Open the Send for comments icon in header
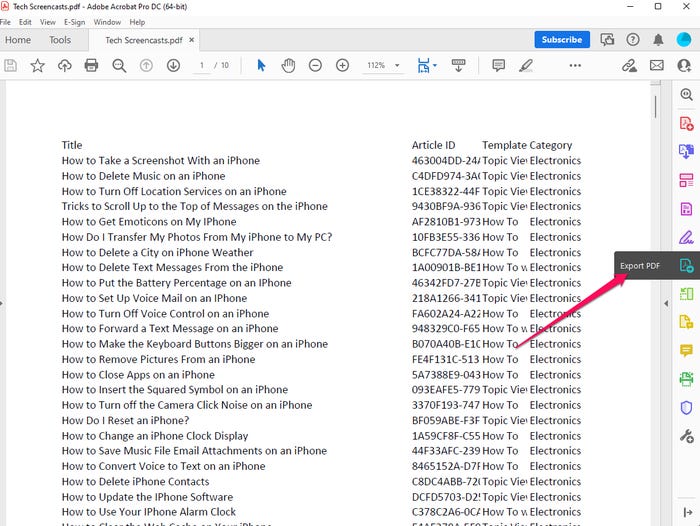This screenshot has width=700, height=526. (x=607, y=40)
